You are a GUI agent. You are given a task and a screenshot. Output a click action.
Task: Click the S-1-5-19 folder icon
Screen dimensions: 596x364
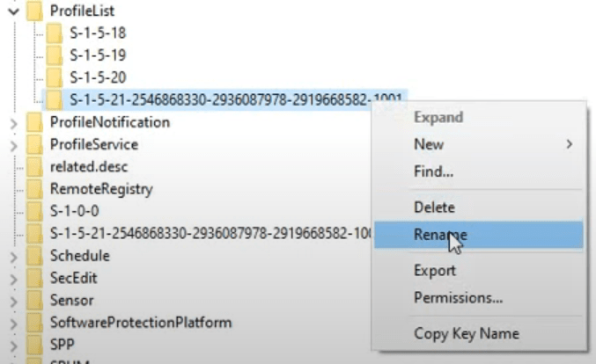55,55
